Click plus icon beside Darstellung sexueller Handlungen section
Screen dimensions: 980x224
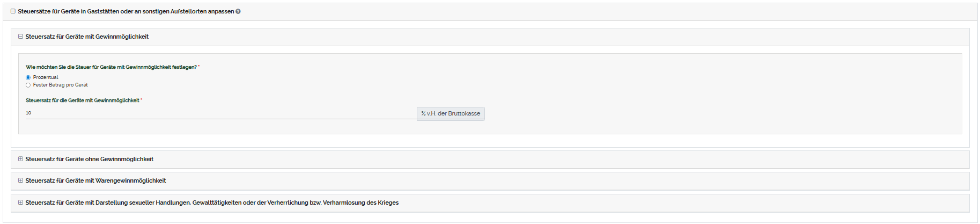coord(20,203)
